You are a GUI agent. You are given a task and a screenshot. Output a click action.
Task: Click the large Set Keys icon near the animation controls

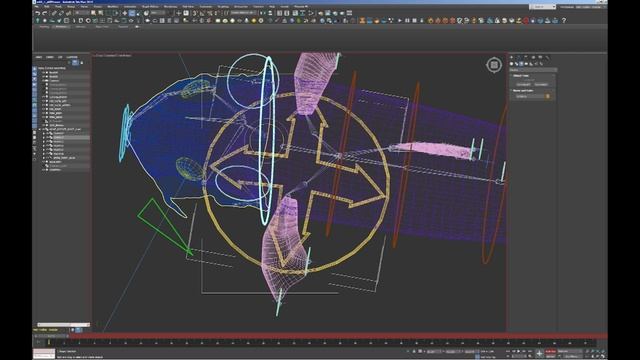(540, 353)
